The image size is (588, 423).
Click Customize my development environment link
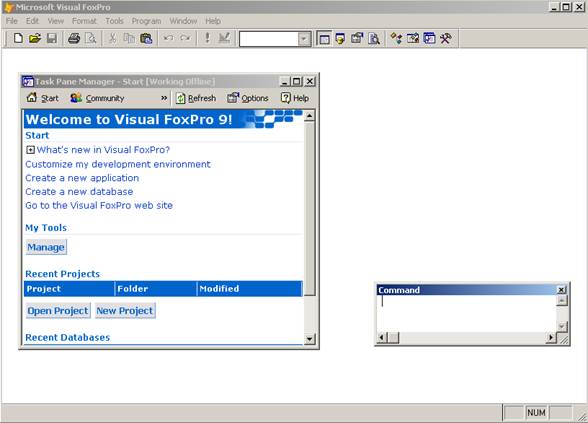pyautogui.click(x=118, y=164)
